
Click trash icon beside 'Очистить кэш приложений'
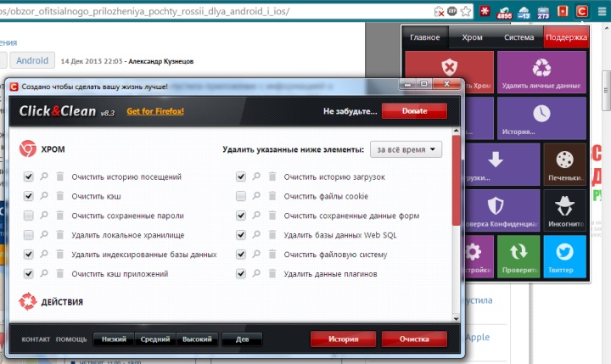point(60,273)
